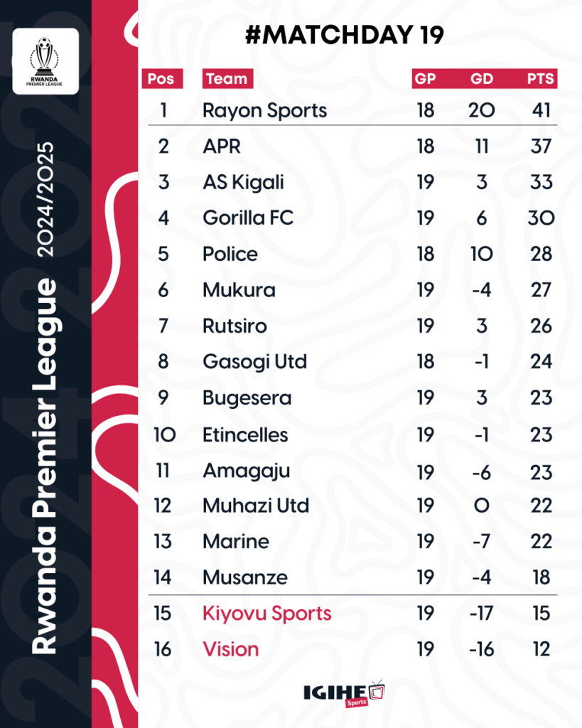This screenshot has height=728, width=582.
Task: Click the IGIHE Sports logo
Action: pos(345,694)
